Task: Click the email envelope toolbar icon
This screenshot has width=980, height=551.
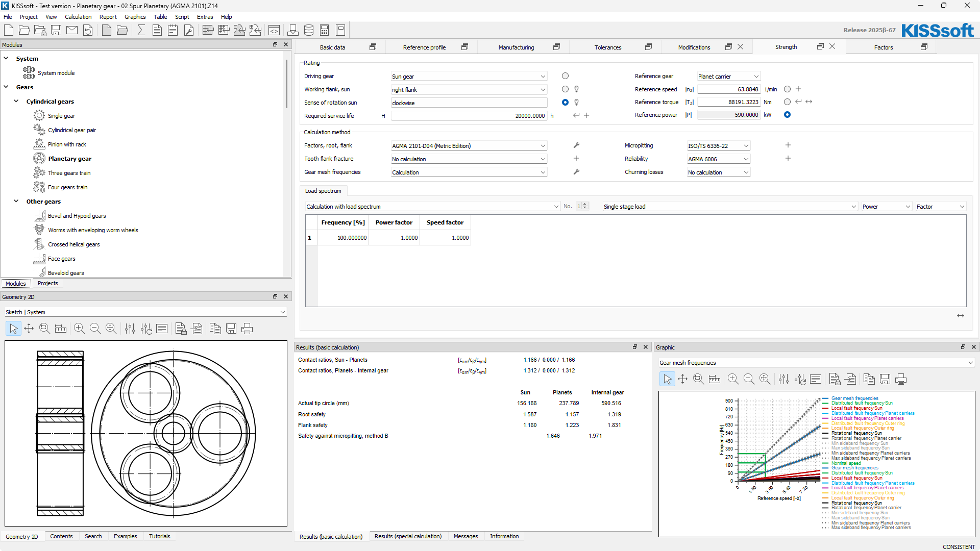Action: (72, 30)
